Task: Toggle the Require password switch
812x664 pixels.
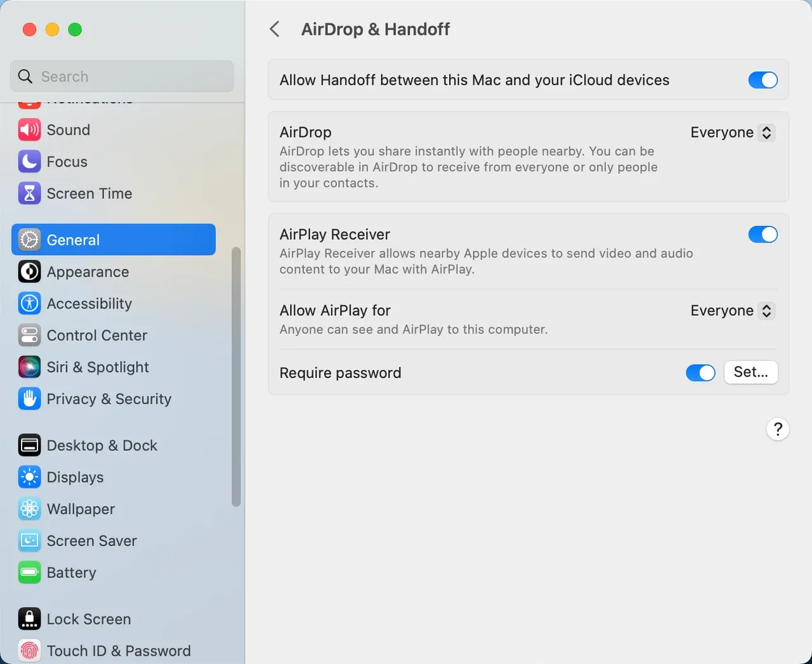Action: tap(700, 373)
